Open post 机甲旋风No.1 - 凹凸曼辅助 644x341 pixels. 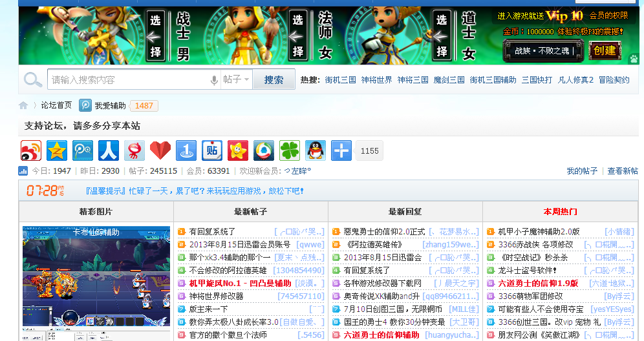(x=240, y=284)
